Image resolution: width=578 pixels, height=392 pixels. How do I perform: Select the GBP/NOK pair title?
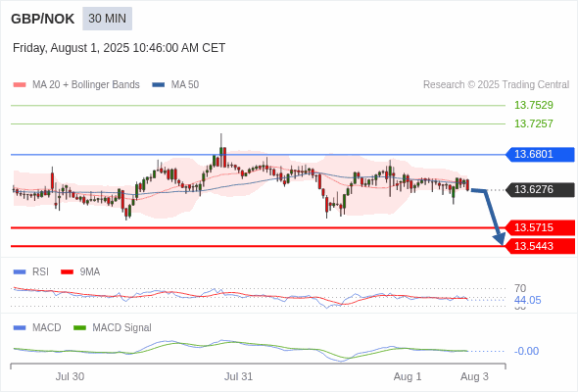(x=43, y=19)
